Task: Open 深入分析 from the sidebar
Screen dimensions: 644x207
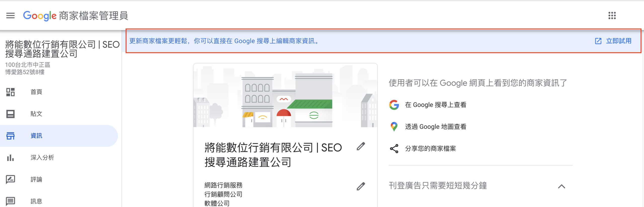Action: click(x=42, y=158)
